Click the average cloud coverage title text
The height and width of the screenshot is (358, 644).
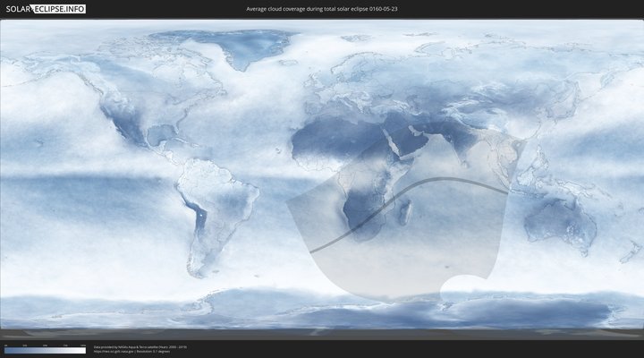[x=322, y=8]
